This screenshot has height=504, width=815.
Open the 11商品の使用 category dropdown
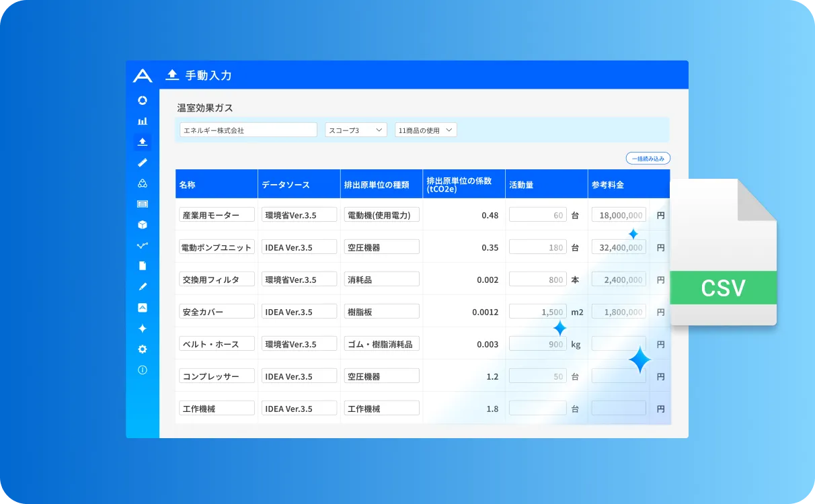(x=426, y=130)
